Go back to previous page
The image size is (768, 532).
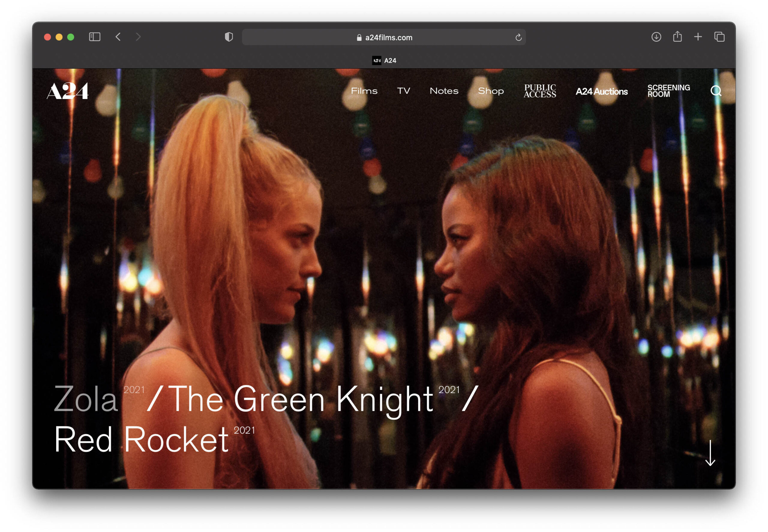(x=118, y=37)
